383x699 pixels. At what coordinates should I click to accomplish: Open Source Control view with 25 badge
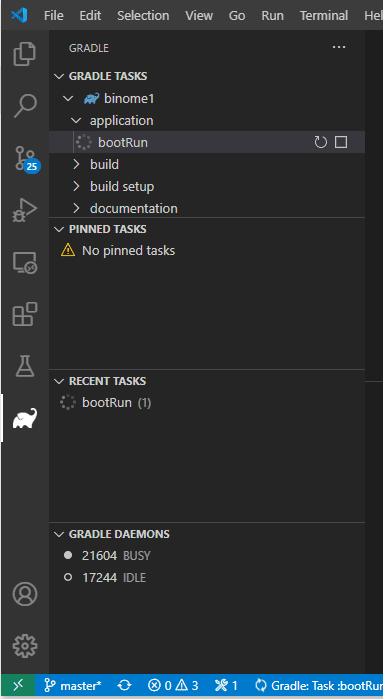[x=26, y=158]
